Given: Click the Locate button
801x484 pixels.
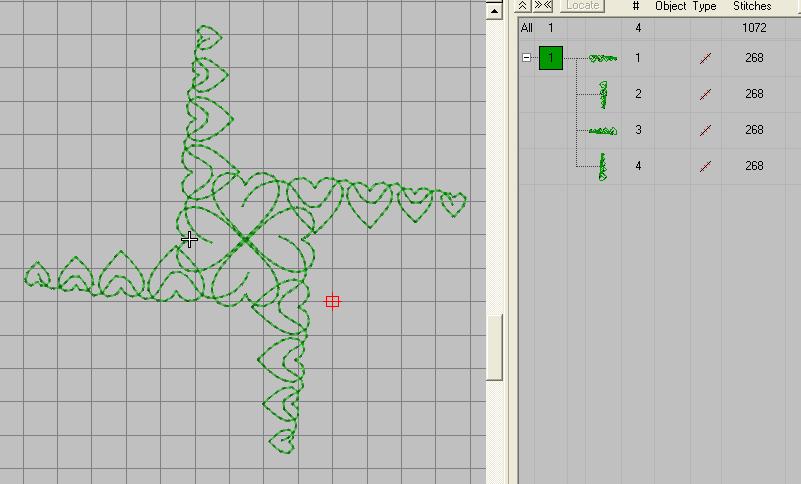Looking at the screenshot, I should [x=582, y=6].
